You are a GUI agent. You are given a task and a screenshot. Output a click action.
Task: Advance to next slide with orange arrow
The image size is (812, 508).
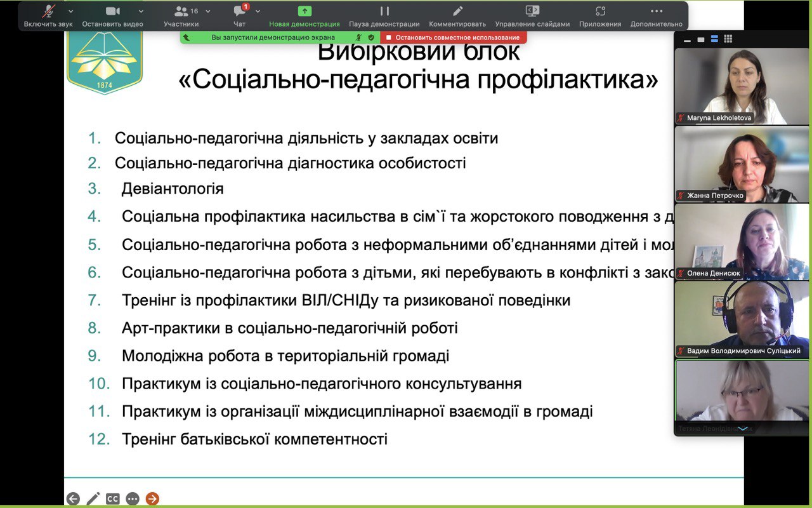[x=152, y=498]
